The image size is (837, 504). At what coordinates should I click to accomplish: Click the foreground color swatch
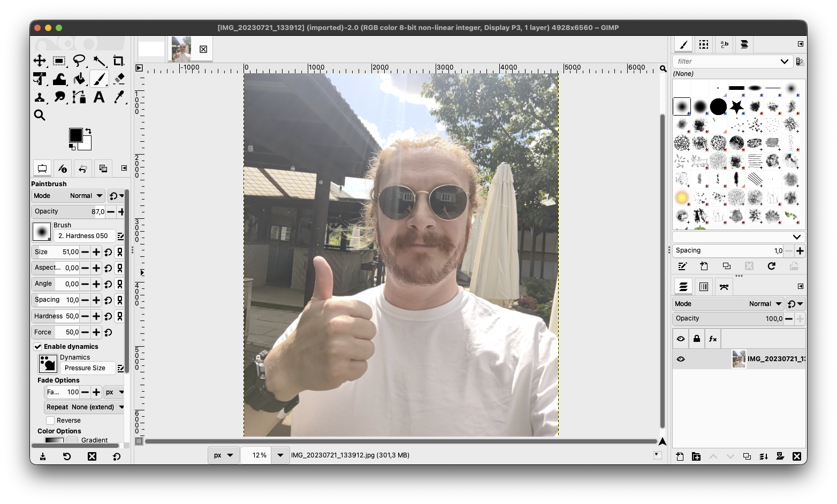(x=76, y=135)
